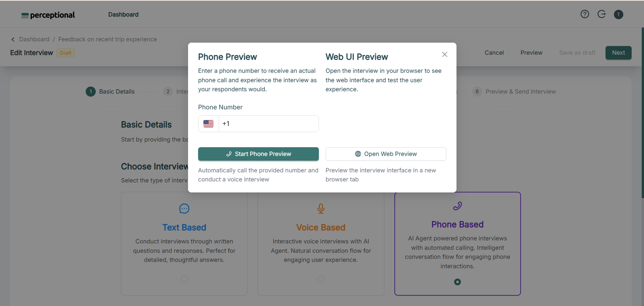Click the perceptional logo

48,15
